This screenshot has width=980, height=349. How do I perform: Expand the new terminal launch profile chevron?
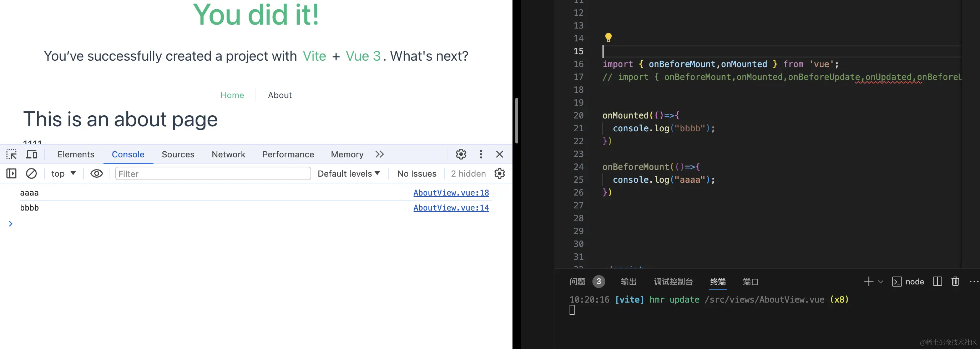[880, 282]
